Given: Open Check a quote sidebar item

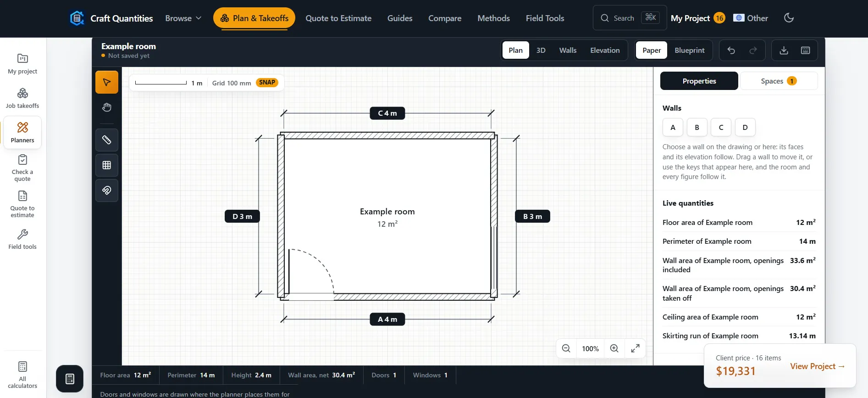Looking at the screenshot, I should 22,168.
